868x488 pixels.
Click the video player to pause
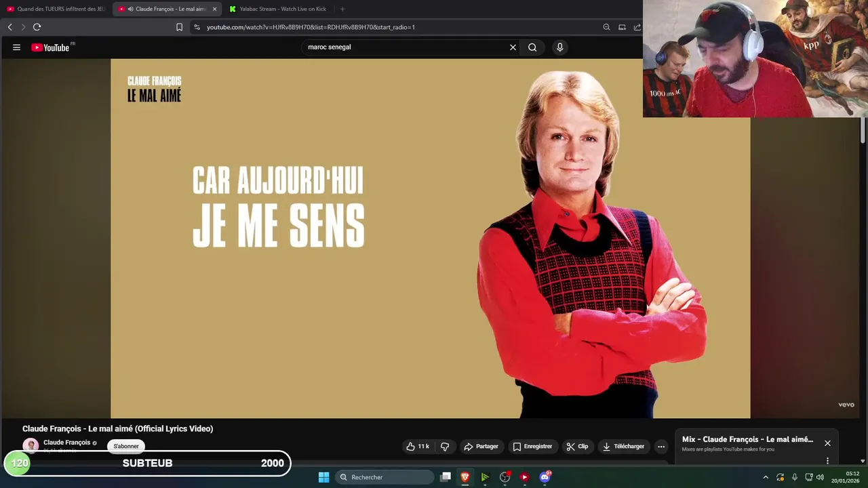(430, 239)
